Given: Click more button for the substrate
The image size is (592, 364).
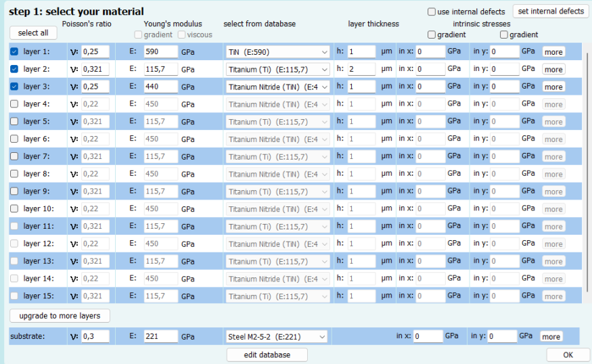Looking at the screenshot, I should point(550,337).
